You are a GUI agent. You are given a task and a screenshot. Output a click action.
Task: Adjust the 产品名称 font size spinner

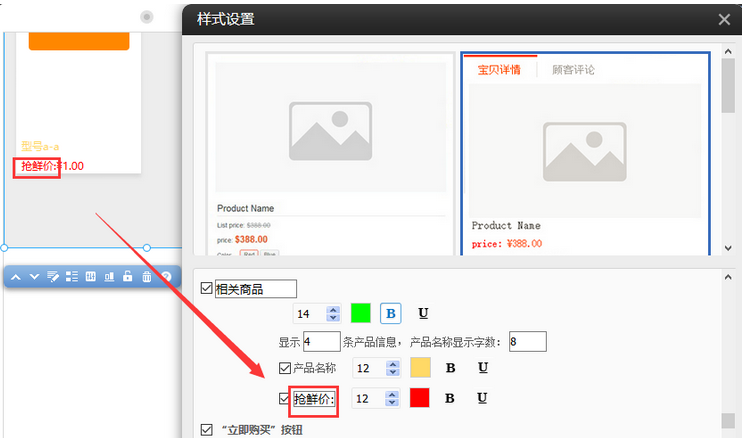point(392,368)
